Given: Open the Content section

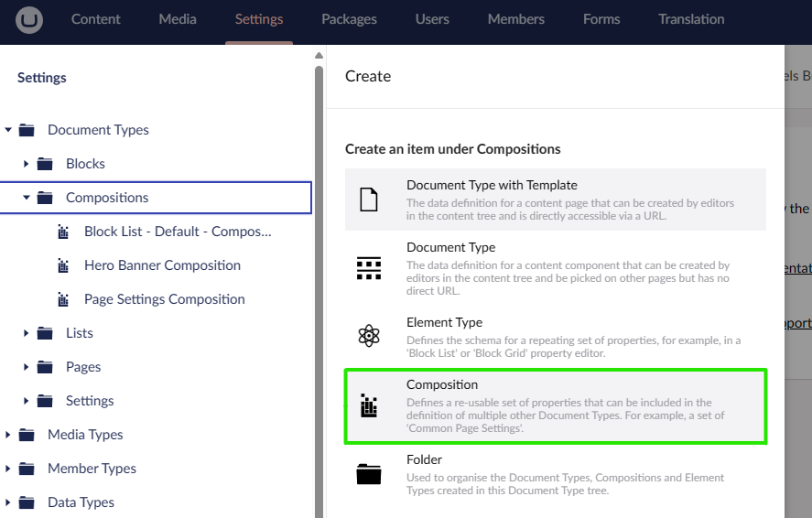Looking at the screenshot, I should 96,19.
